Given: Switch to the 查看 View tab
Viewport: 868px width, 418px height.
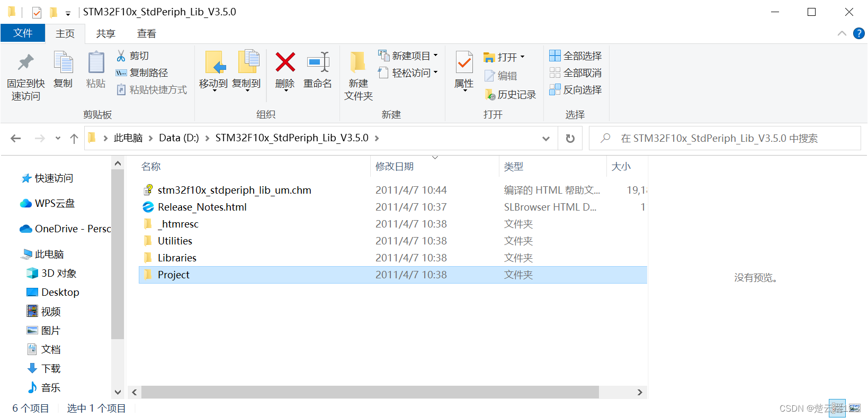Looking at the screenshot, I should [146, 33].
